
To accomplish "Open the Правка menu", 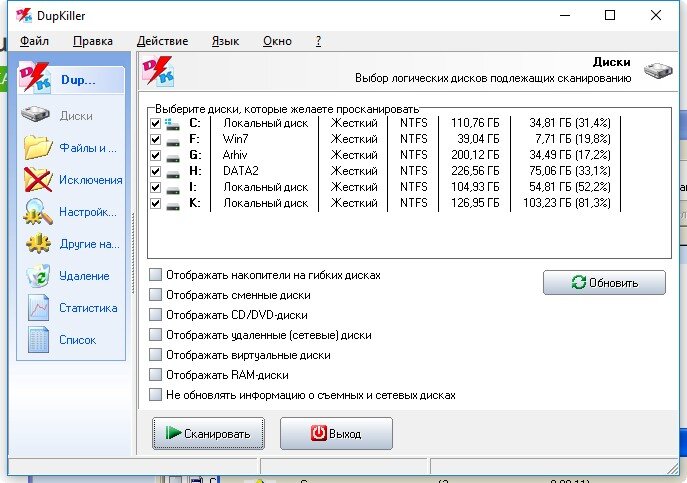I will click(92, 41).
